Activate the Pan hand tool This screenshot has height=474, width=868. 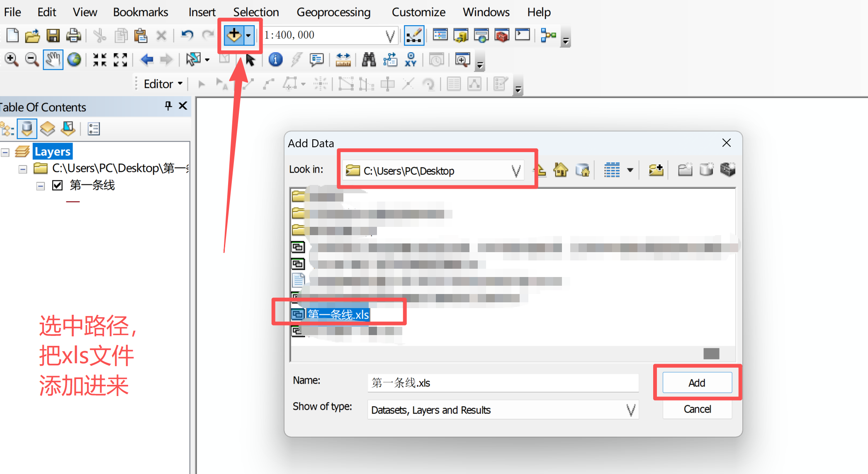tap(53, 60)
